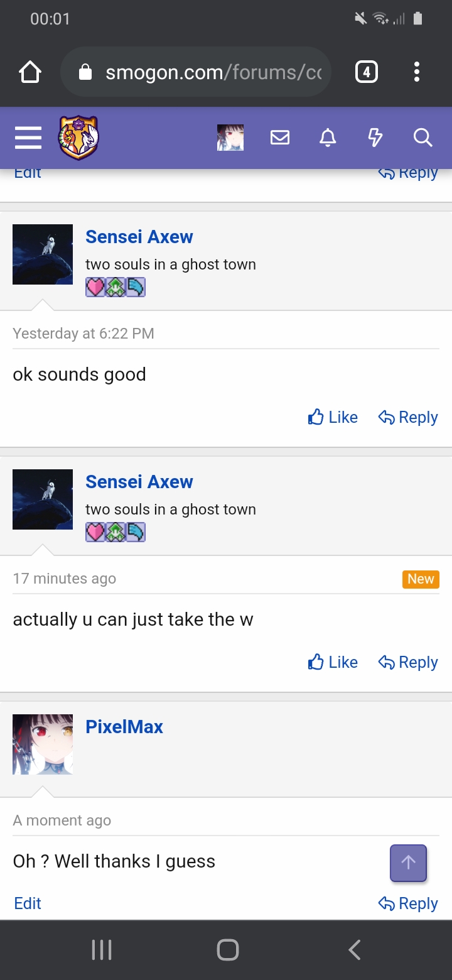Tap the scroll-to-top arrow button

(x=409, y=863)
